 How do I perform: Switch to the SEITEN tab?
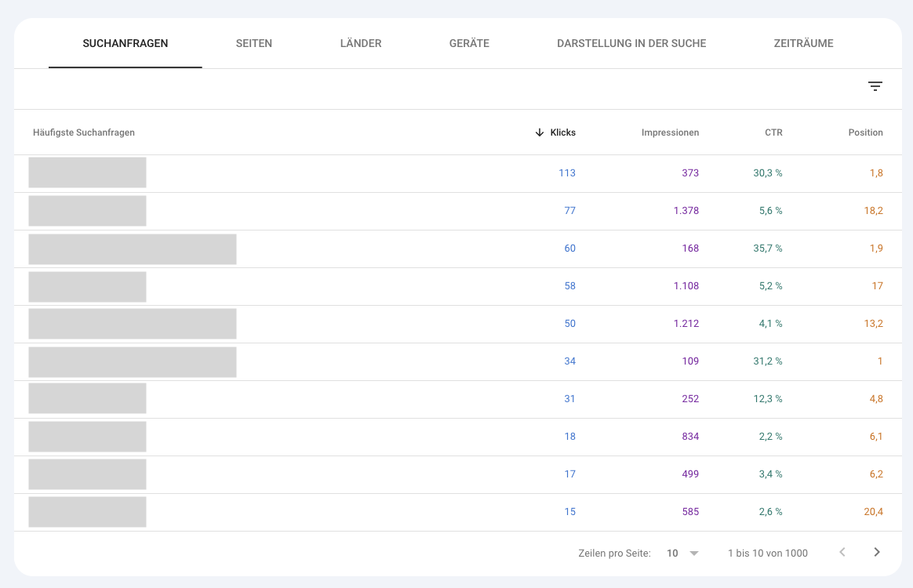(x=253, y=43)
